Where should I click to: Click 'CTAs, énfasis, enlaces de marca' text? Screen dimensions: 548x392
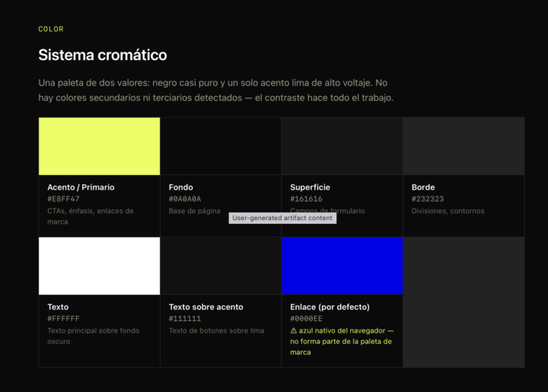pos(91,216)
